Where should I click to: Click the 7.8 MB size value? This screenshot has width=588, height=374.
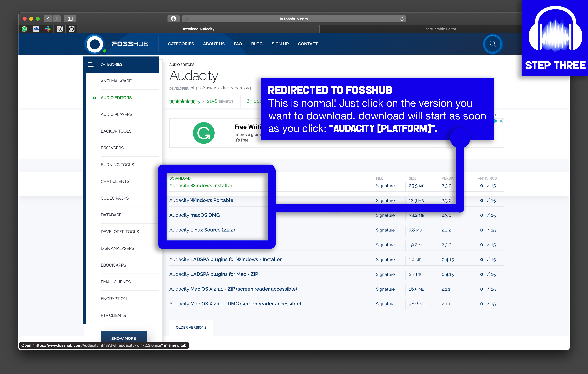pos(415,230)
